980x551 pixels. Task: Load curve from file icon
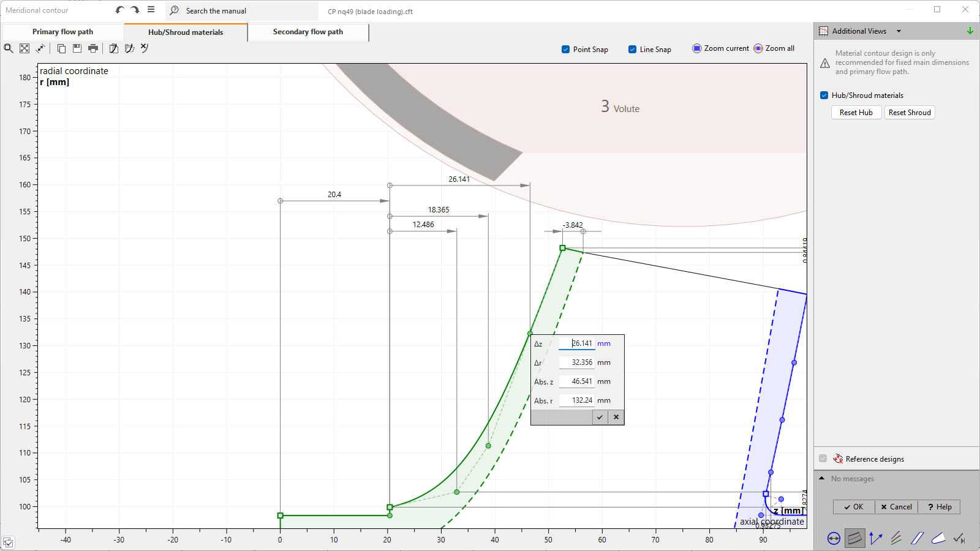[129, 48]
